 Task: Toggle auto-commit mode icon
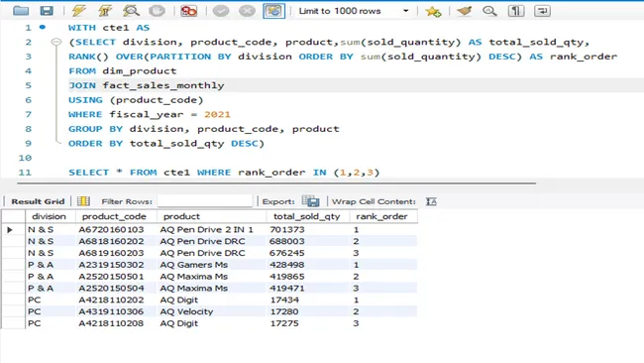(273, 11)
